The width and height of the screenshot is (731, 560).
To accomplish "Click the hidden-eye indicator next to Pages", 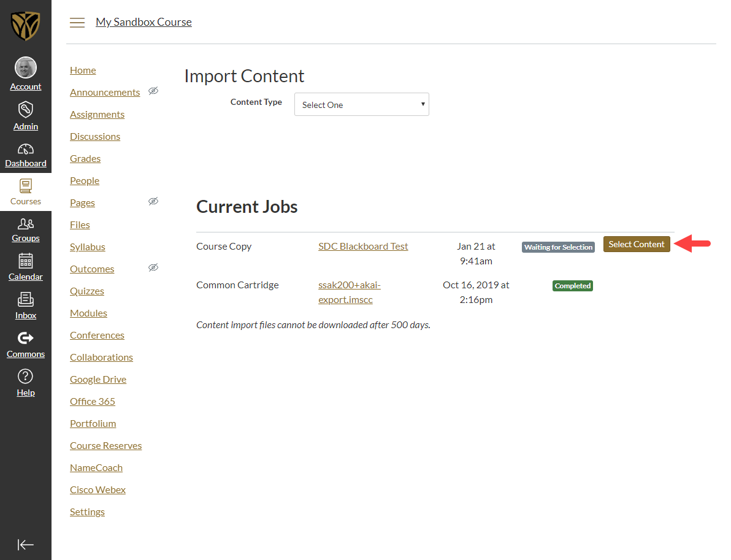I will [153, 201].
